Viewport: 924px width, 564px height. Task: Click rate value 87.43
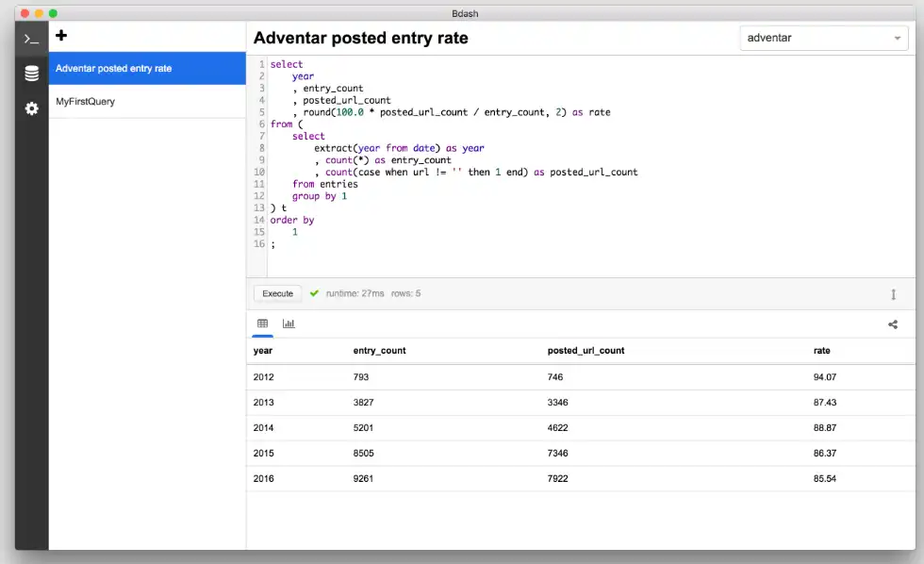click(824, 403)
